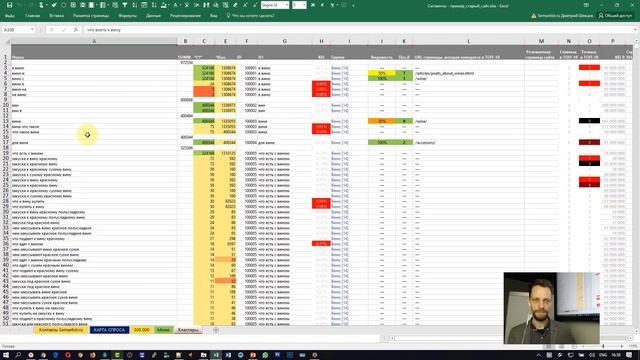Click the yellow 50% cell in row 4

[382, 73]
